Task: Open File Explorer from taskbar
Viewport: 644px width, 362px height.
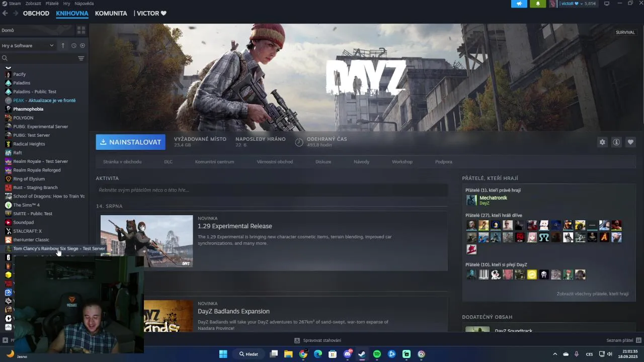Action: pyautogui.click(x=288, y=354)
